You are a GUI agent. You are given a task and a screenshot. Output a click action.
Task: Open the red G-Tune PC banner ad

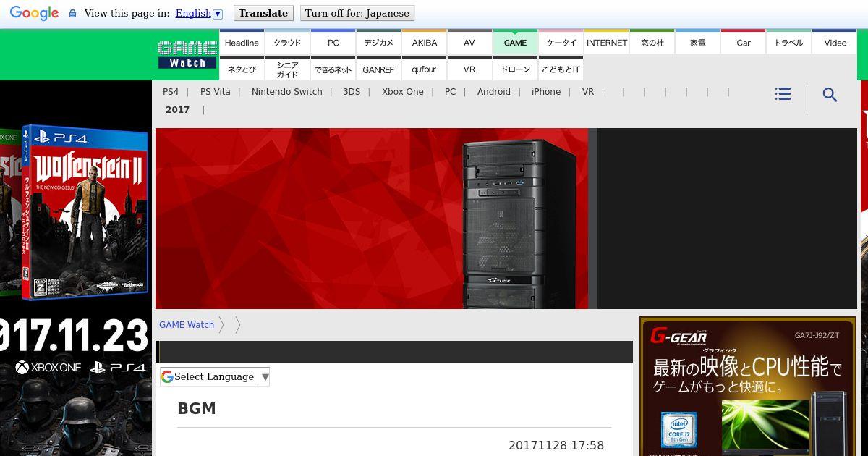(x=506, y=219)
